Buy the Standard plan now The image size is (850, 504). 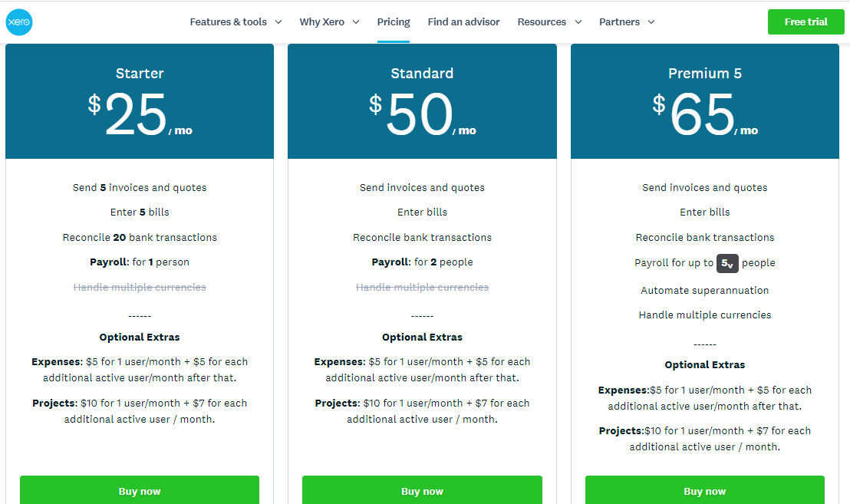[x=422, y=490]
